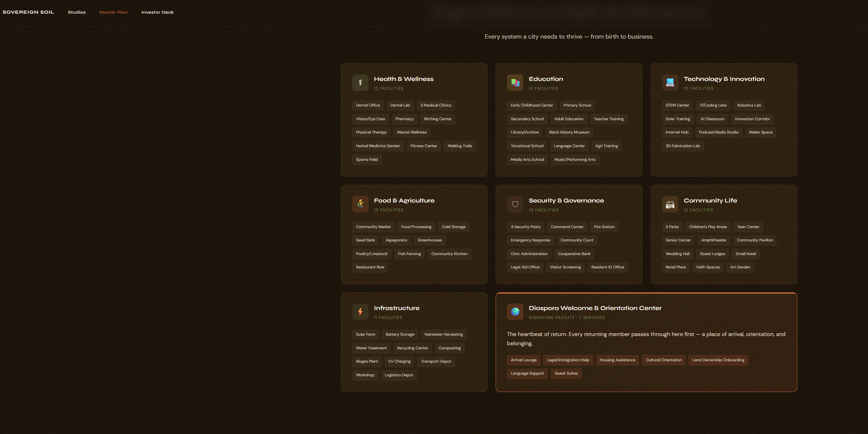Select the Black History Museum tag

(x=569, y=132)
